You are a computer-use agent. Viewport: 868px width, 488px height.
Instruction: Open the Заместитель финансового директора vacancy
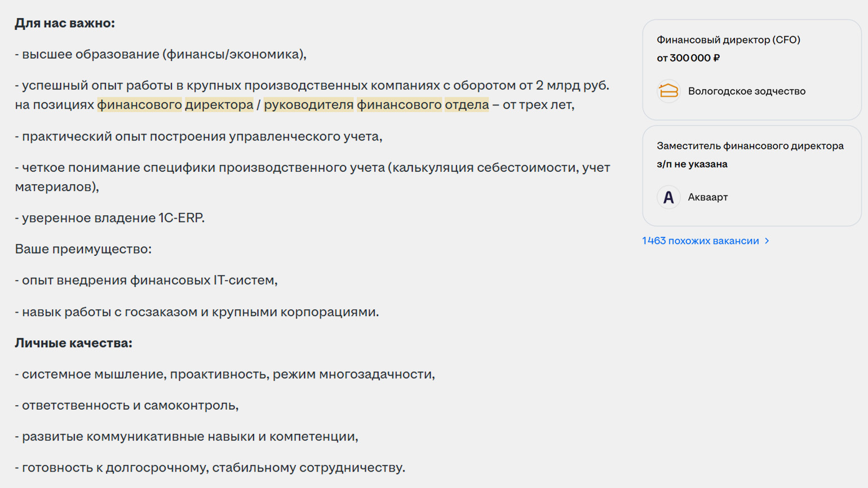pos(750,146)
